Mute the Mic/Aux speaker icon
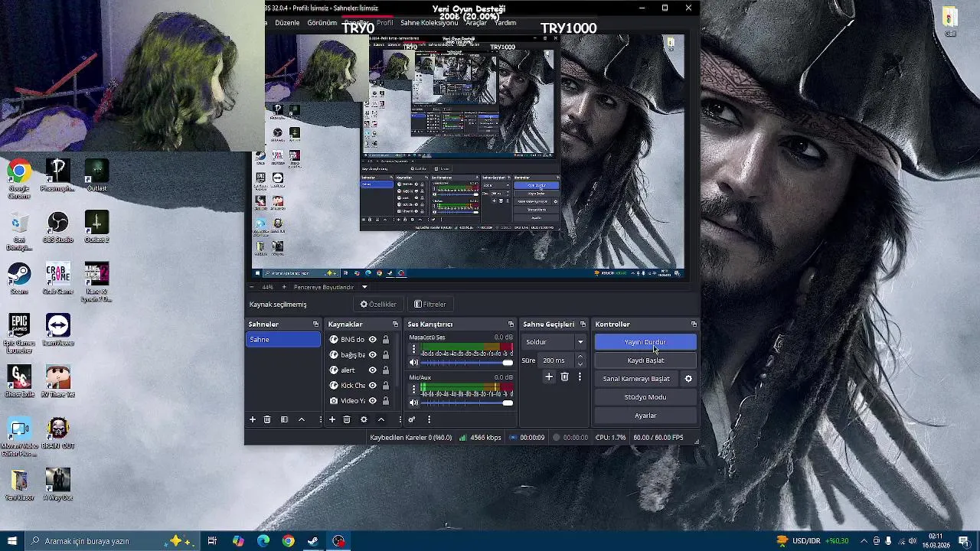The width and height of the screenshot is (980, 551). tap(414, 403)
